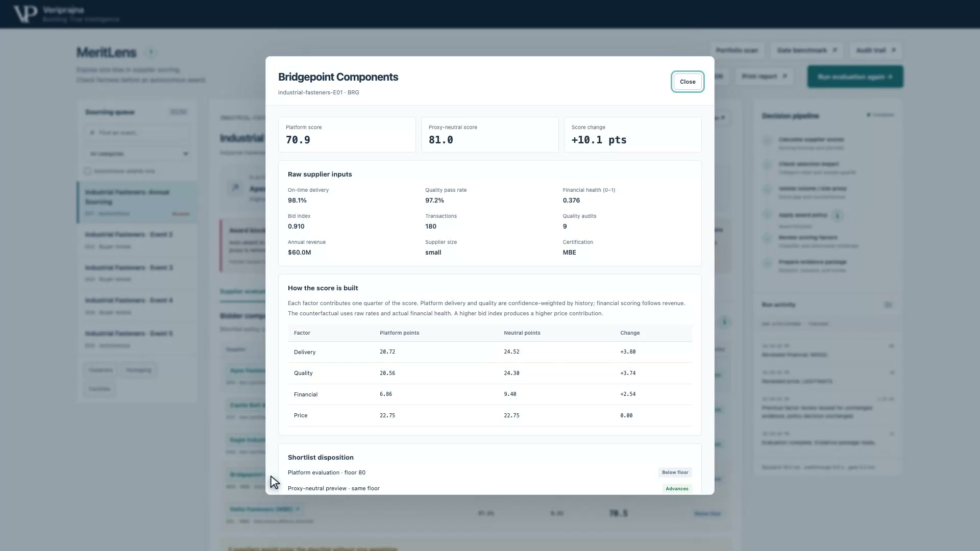Screen dimensions: 980x551
Task: Click the Certification value MBE
Action: [x=570, y=253]
